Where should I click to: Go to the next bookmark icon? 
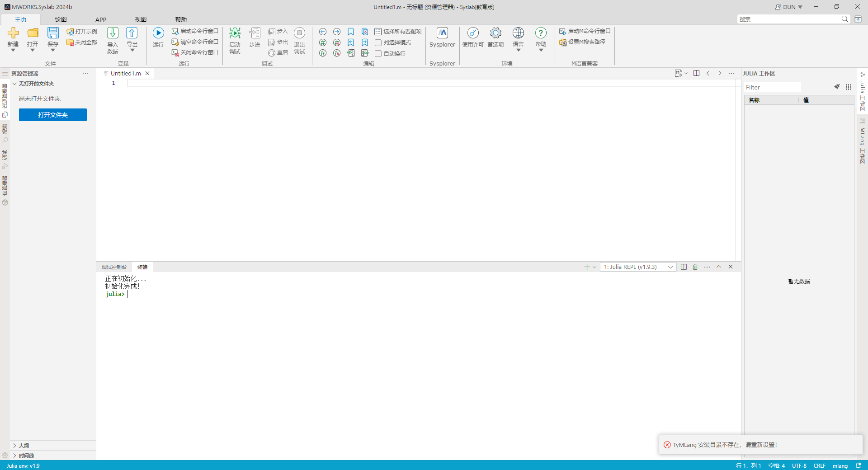coord(365,42)
